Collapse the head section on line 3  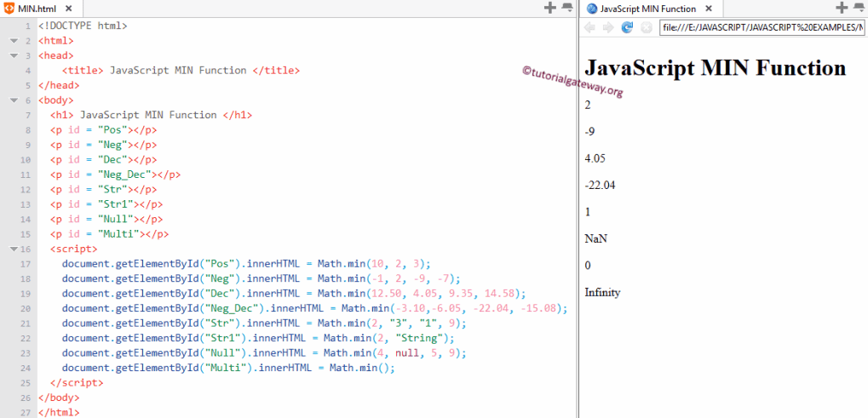pyautogui.click(x=14, y=55)
